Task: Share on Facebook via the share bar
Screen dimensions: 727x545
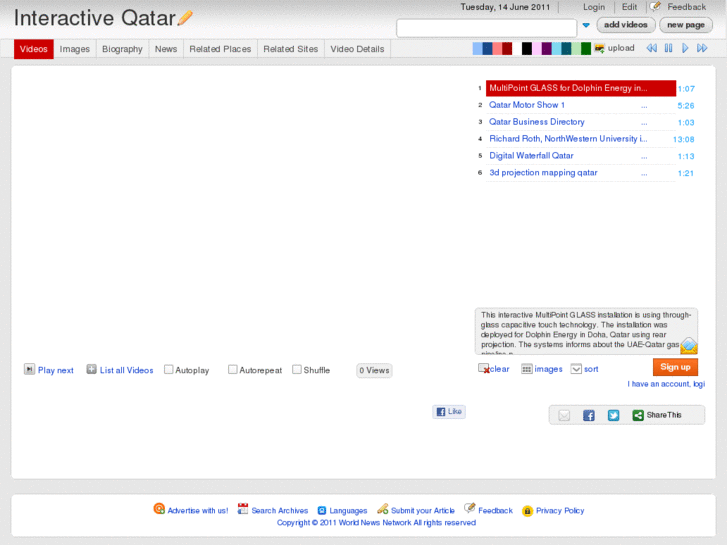Action: click(588, 415)
